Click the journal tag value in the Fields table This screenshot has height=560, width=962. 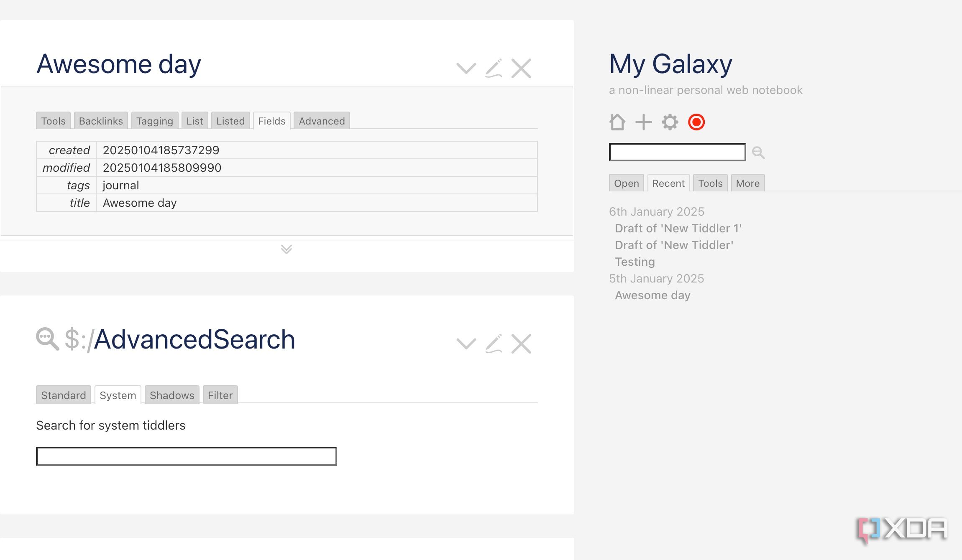coord(120,185)
